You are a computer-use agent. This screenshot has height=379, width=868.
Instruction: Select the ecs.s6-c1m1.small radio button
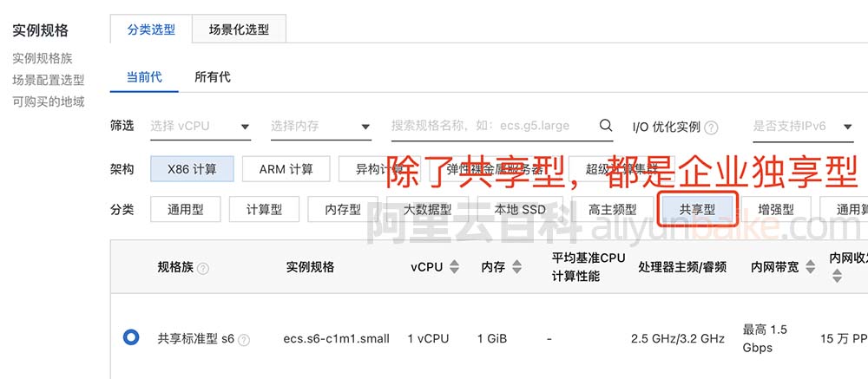click(131, 337)
